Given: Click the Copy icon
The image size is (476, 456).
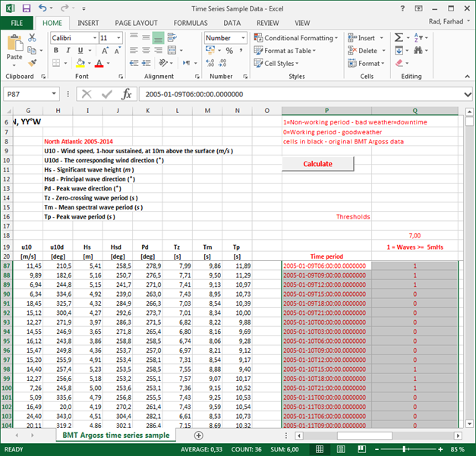Looking at the screenshot, I should pos(32,50).
